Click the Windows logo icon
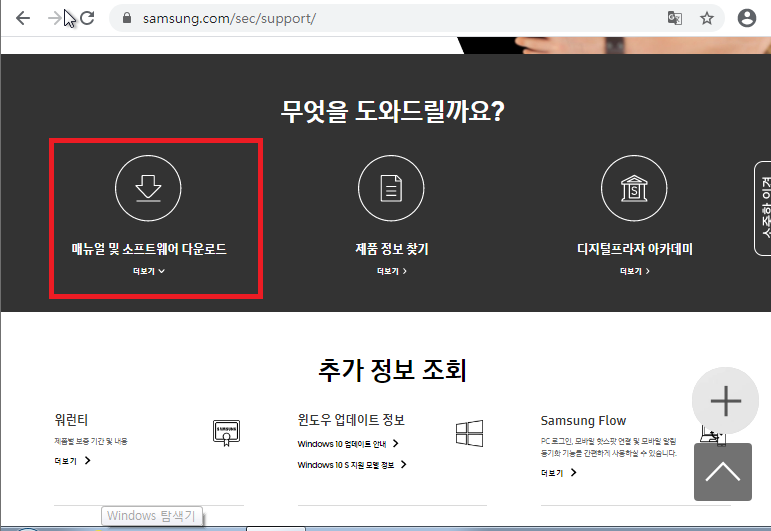Image resolution: width=771 pixels, height=531 pixels. 469,432
